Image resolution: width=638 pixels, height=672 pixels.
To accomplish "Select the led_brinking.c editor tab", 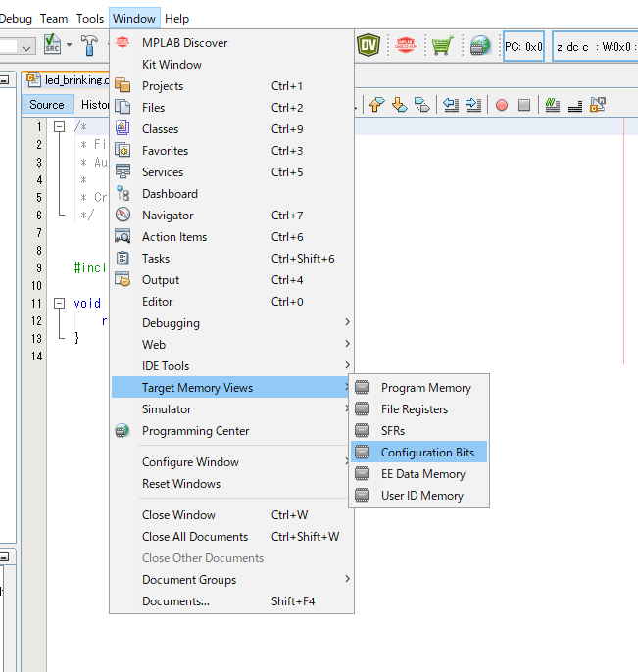I will (68, 80).
